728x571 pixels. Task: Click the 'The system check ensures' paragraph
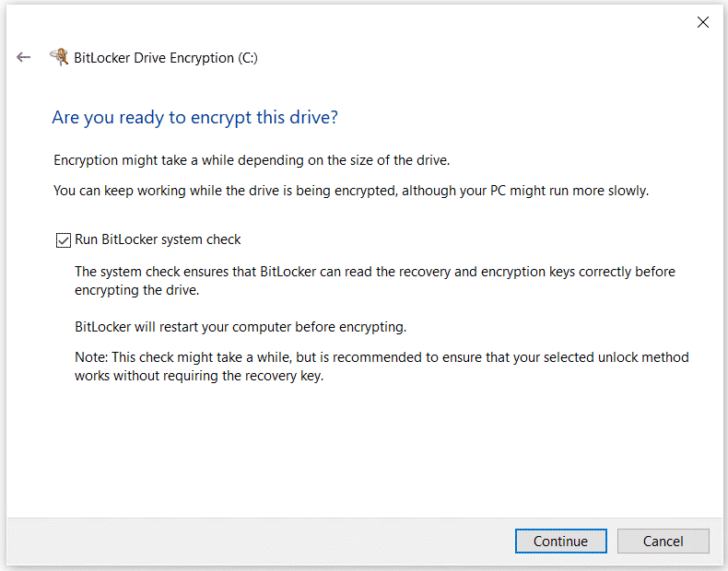pos(375,281)
